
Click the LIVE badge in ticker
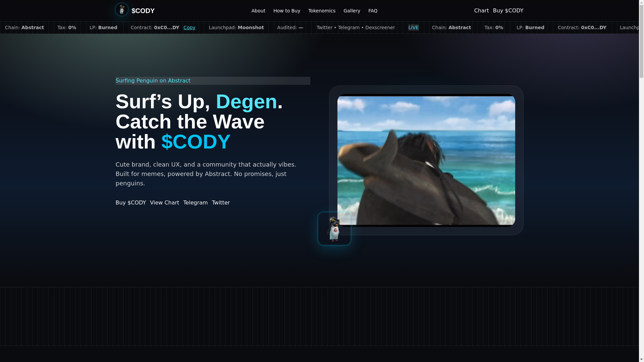point(413,27)
